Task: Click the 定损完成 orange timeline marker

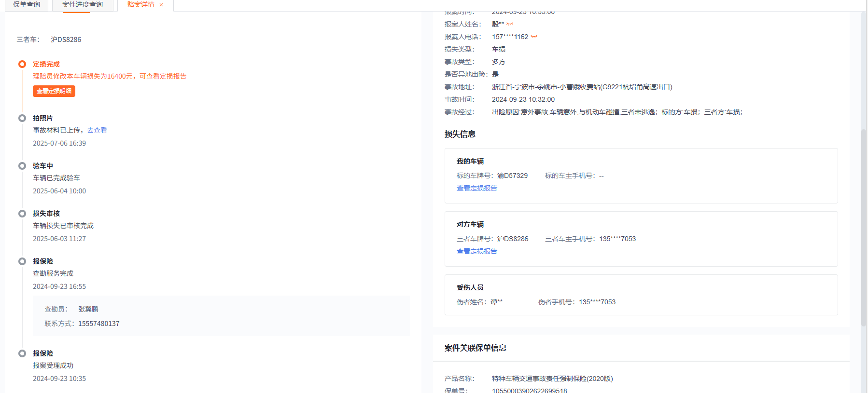Action: pyautogui.click(x=22, y=64)
